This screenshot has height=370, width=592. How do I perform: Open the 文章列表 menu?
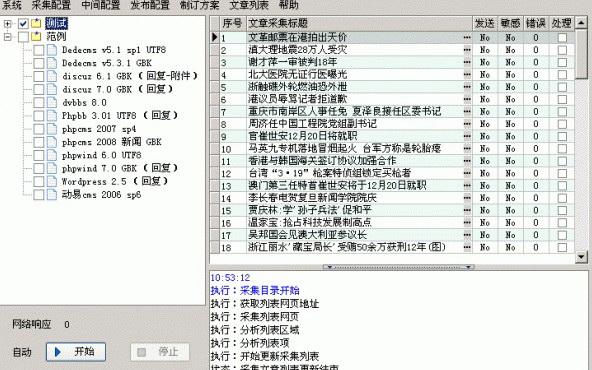point(249,5)
